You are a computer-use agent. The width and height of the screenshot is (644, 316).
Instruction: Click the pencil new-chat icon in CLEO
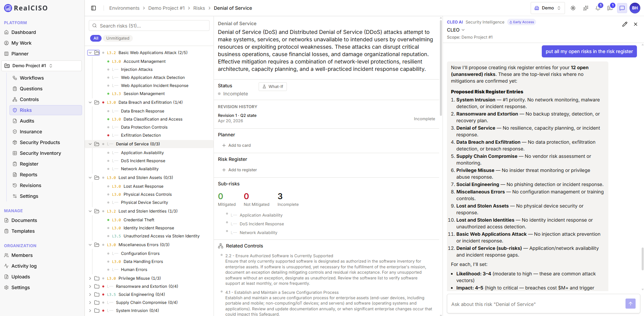(625, 24)
